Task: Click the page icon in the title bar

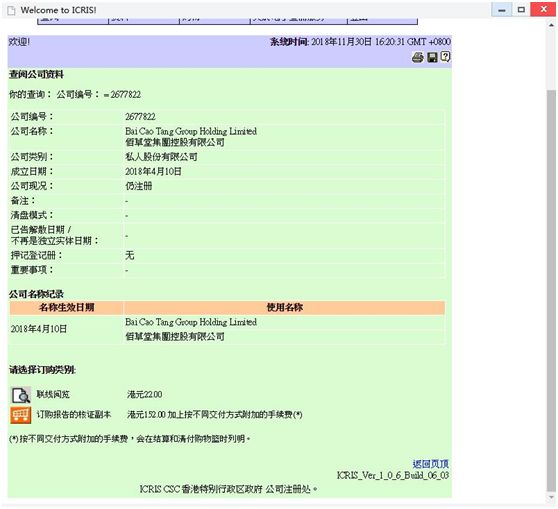Action: [12, 10]
